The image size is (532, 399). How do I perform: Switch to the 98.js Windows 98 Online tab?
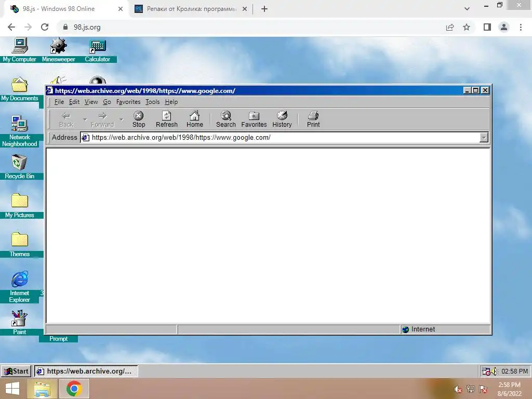point(64,9)
